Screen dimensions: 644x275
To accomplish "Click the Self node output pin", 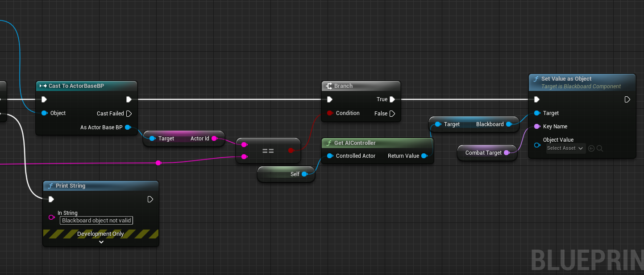I will (304, 174).
